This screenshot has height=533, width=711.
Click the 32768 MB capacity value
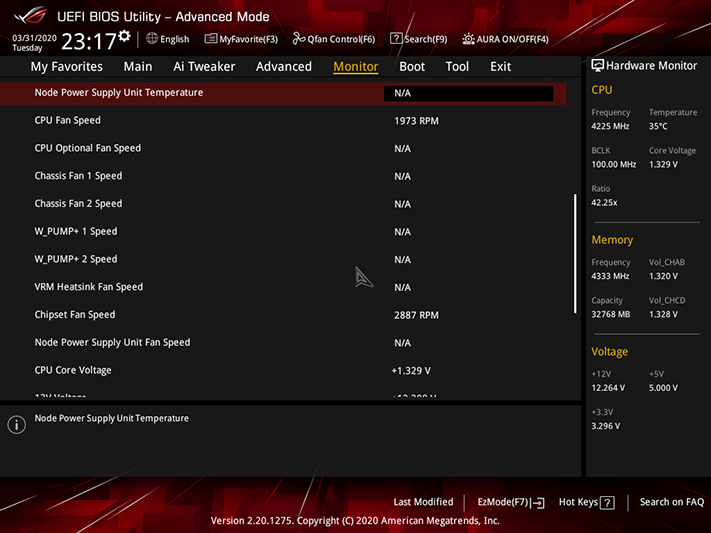point(610,314)
